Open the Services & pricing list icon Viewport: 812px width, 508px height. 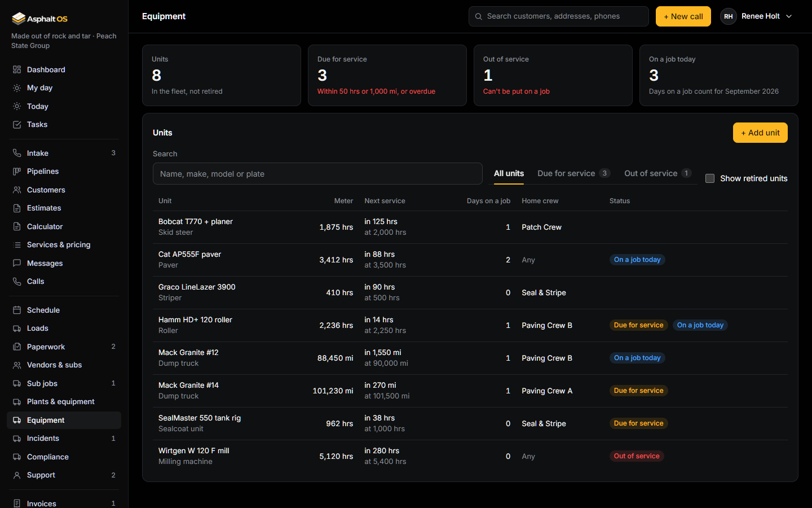[x=17, y=245]
